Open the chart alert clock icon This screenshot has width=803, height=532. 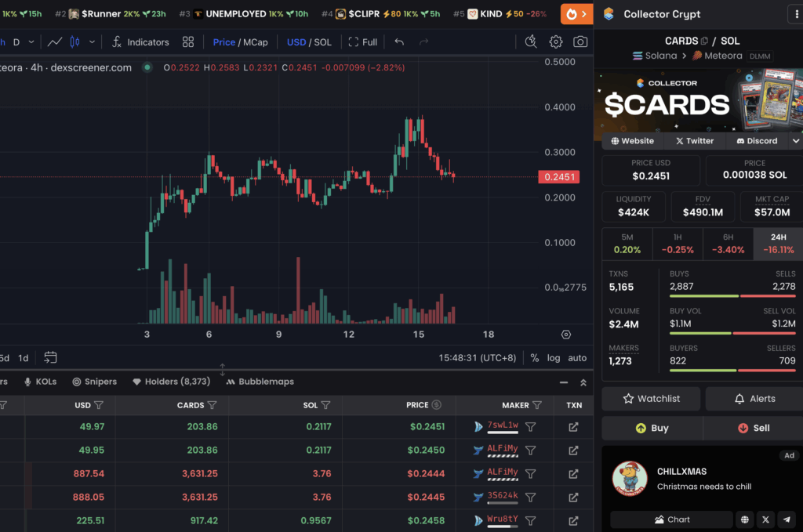[531, 42]
